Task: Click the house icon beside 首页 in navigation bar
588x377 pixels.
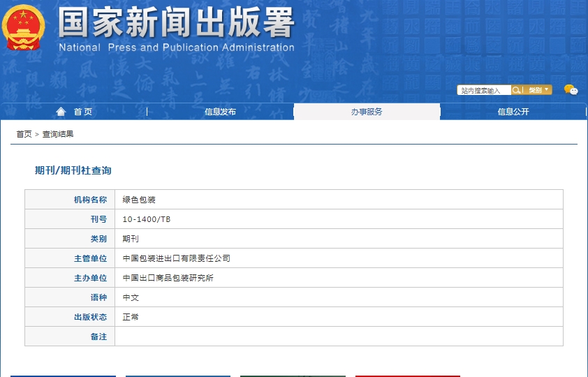Action: (x=61, y=112)
